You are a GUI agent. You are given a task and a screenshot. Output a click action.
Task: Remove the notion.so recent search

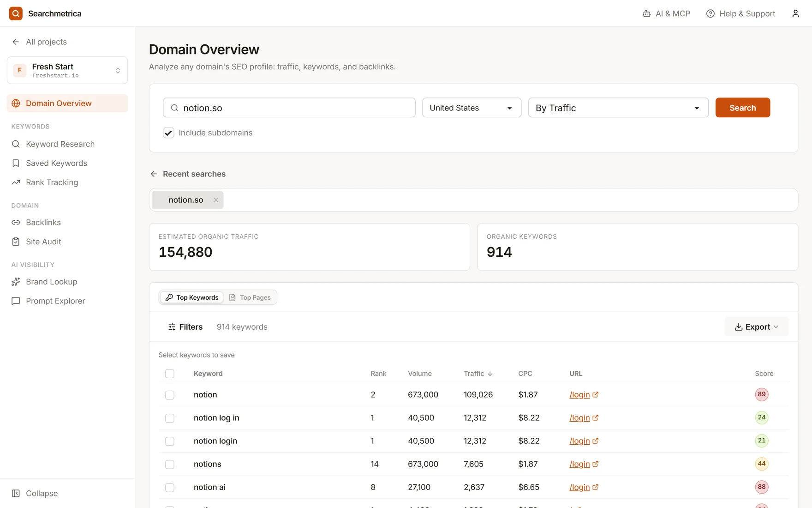pyautogui.click(x=215, y=200)
